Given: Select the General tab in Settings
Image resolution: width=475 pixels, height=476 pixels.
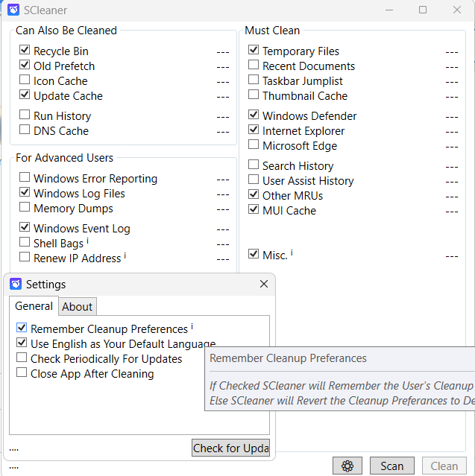Looking at the screenshot, I should coord(34,306).
